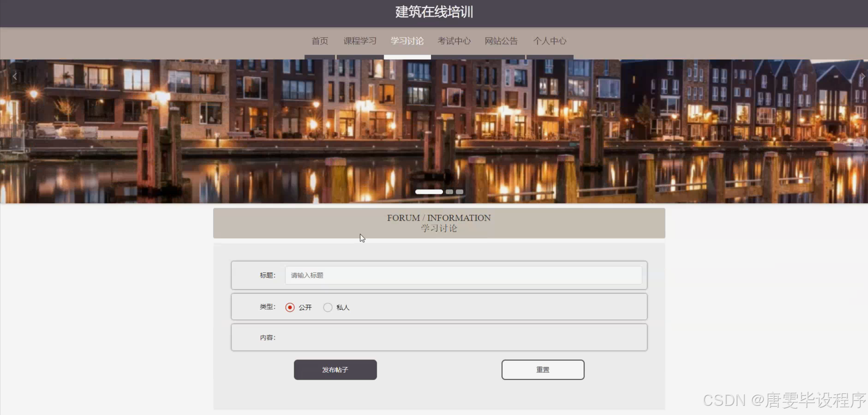Select the third carousel indicator dot
Screen dimensions: 868x415
[x=460, y=192]
